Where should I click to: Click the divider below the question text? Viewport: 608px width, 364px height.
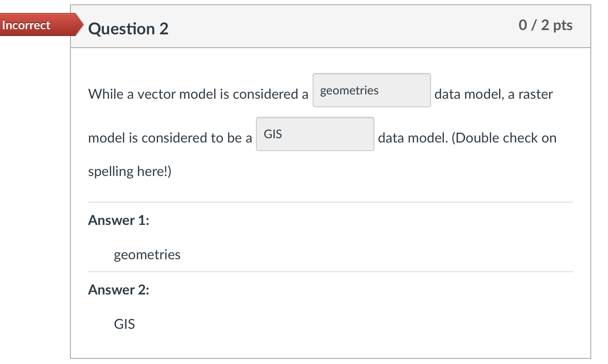pyautogui.click(x=331, y=200)
